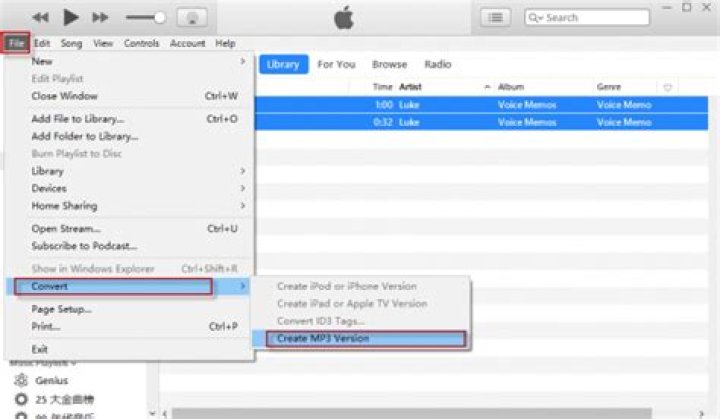Screen dimensions: 720x419
Task: Collapse the Music Playlists section header
Action: 42,363
